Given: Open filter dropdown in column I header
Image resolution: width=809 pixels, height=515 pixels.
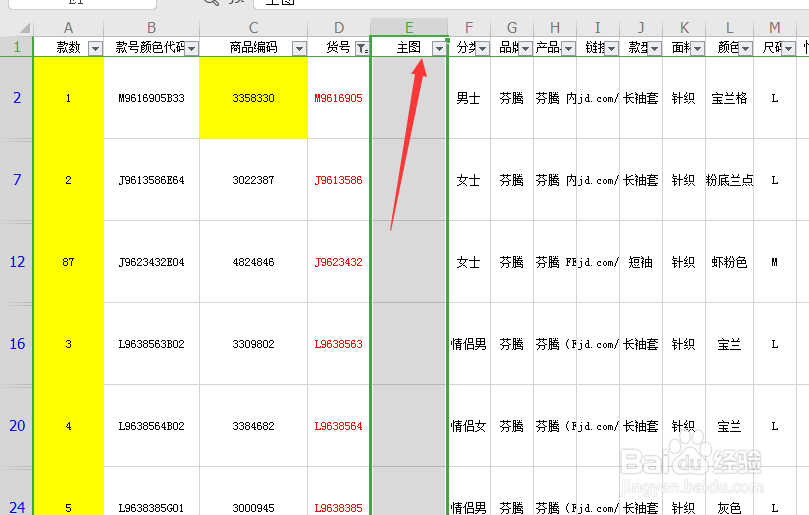Looking at the screenshot, I should coord(611,49).
